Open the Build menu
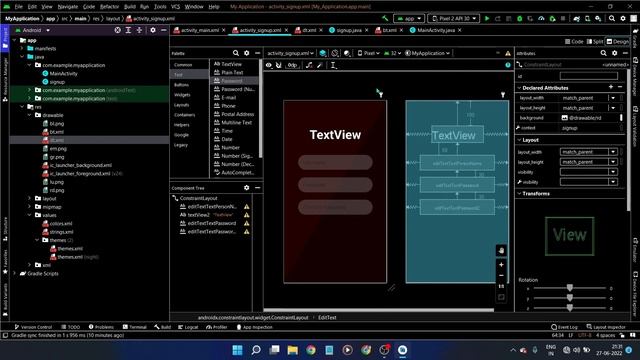Viewport: 640px width, 360px height. pos(130,7)
